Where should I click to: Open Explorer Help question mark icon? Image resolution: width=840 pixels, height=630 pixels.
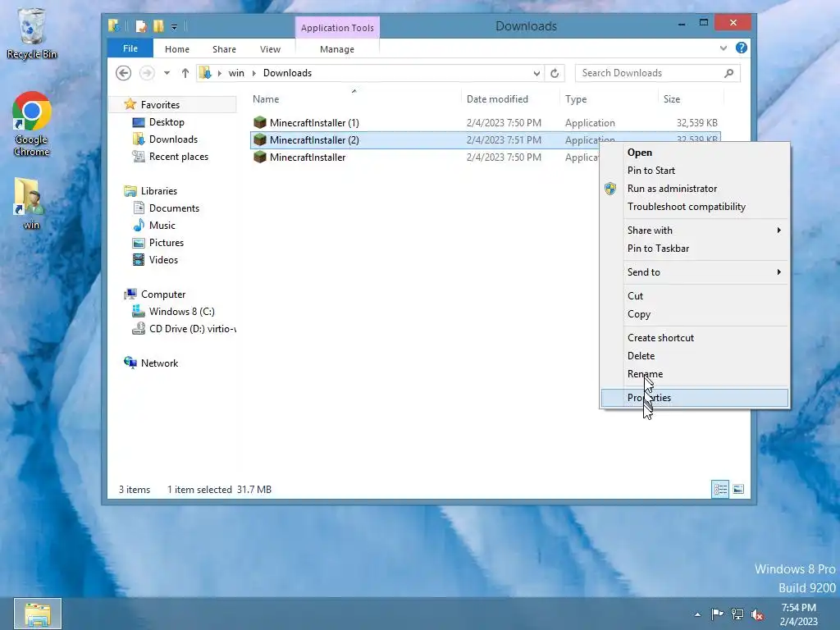tap(742, 48)
